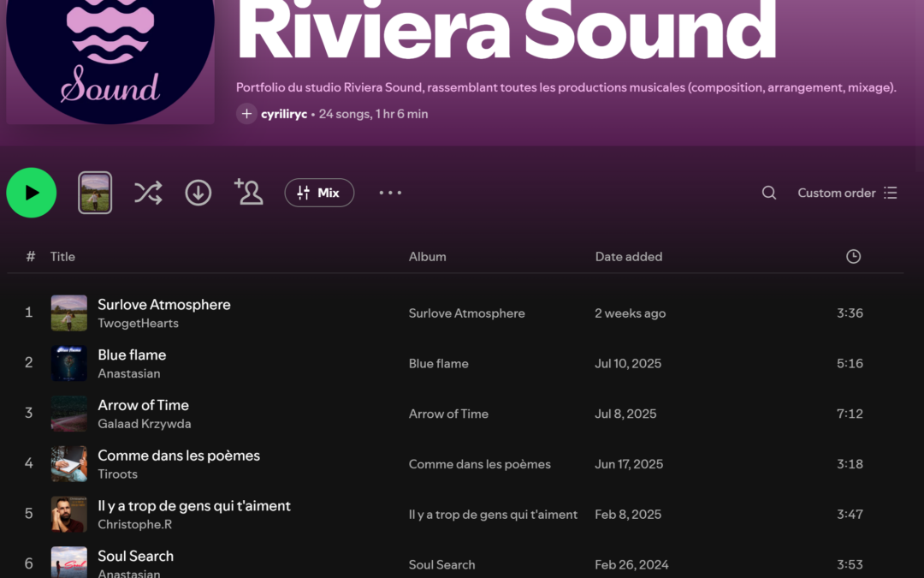Toggle shuffle for the playlist
924x578 pixels.
click(148, 193)
